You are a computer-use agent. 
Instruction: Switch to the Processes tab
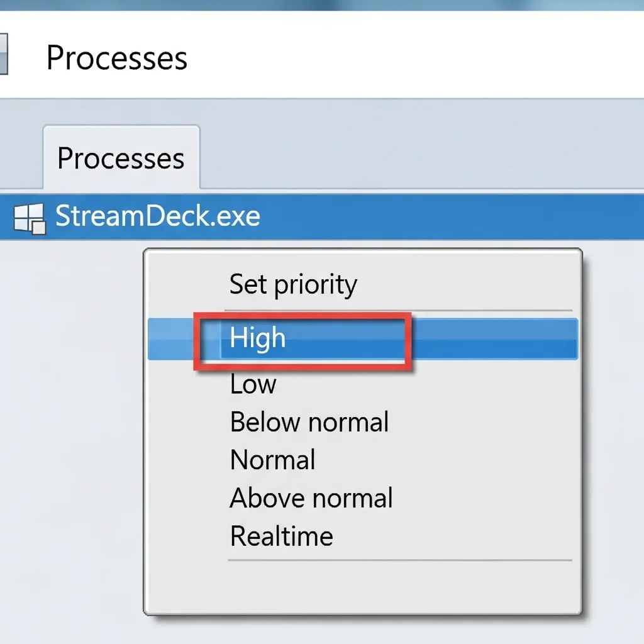pyautogui.click(x=121, y=158)
